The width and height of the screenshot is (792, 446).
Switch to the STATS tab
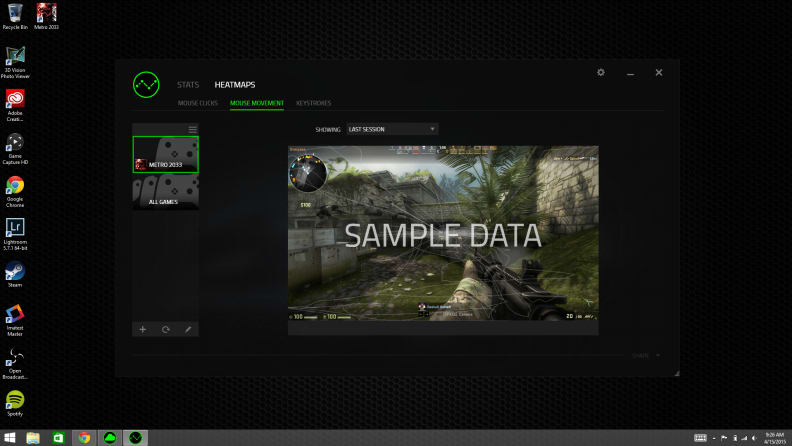point(188,85)
